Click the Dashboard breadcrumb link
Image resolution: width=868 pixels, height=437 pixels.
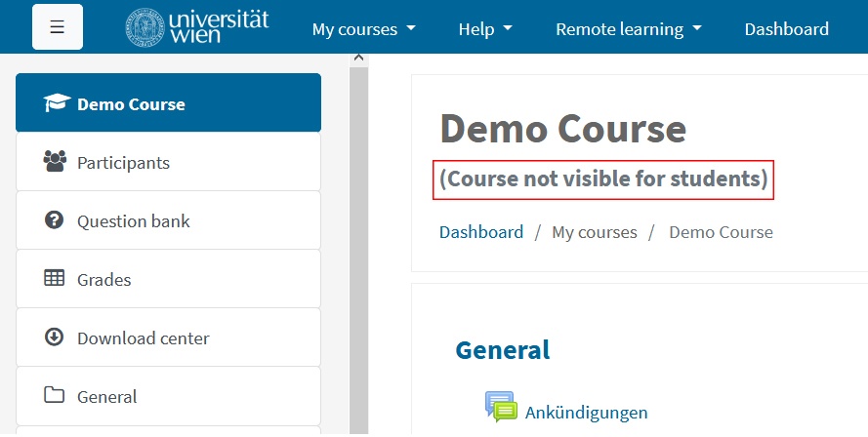coord(481,232)
